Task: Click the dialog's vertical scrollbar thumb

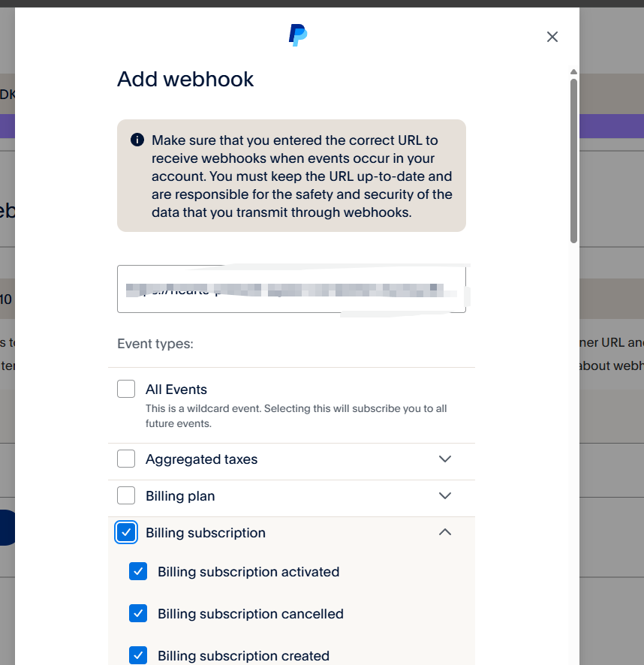Action: [x=573, y=161]
